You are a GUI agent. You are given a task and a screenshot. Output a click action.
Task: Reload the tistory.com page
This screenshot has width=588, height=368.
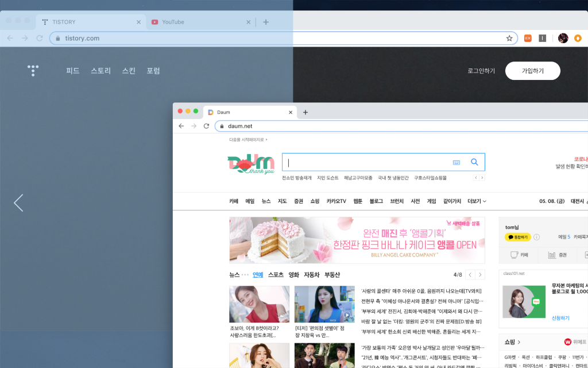coord(40,38)
